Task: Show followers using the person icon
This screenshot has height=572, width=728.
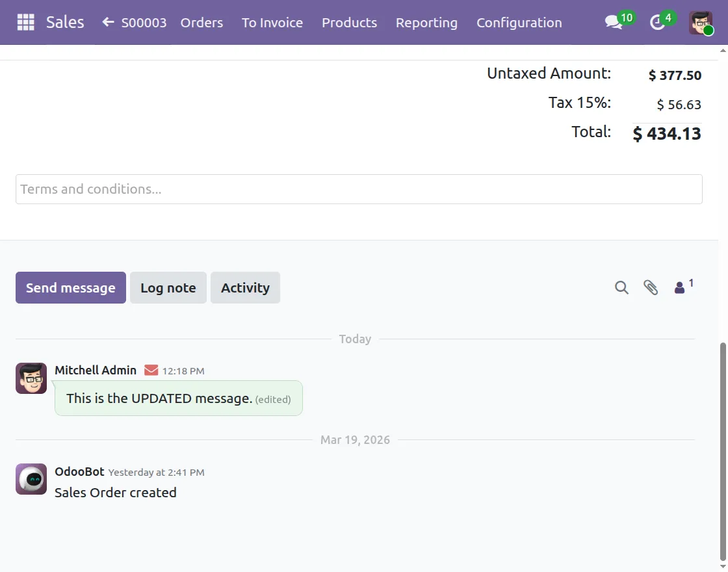Action: 680,287
